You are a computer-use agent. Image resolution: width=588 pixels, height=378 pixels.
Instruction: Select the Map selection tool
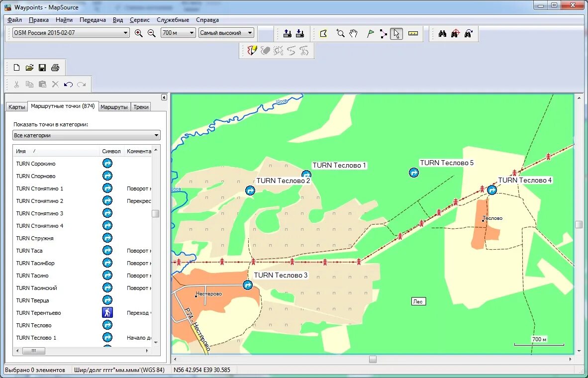[324, 33]
